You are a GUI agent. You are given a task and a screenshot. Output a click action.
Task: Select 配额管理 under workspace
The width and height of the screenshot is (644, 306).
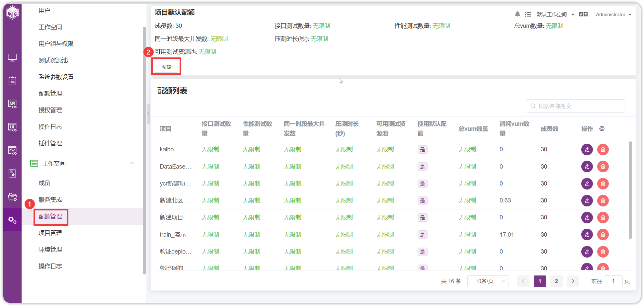tap(50, 216)
